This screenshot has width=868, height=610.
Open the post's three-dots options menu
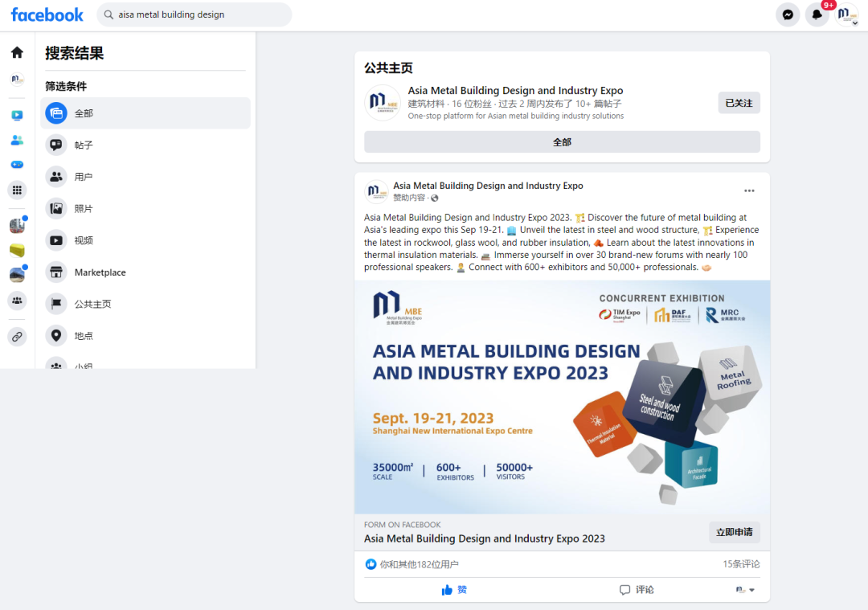[749, 191]
